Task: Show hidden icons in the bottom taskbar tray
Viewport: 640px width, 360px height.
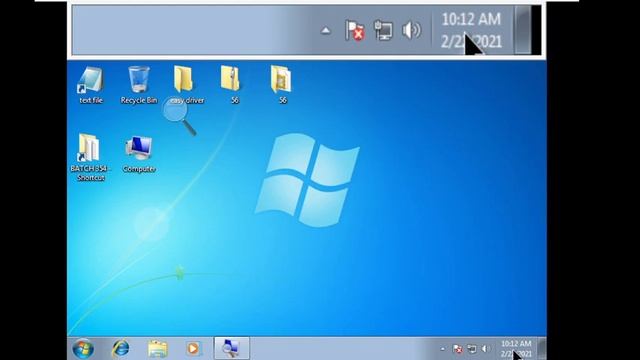Action: tap(442, 349)
